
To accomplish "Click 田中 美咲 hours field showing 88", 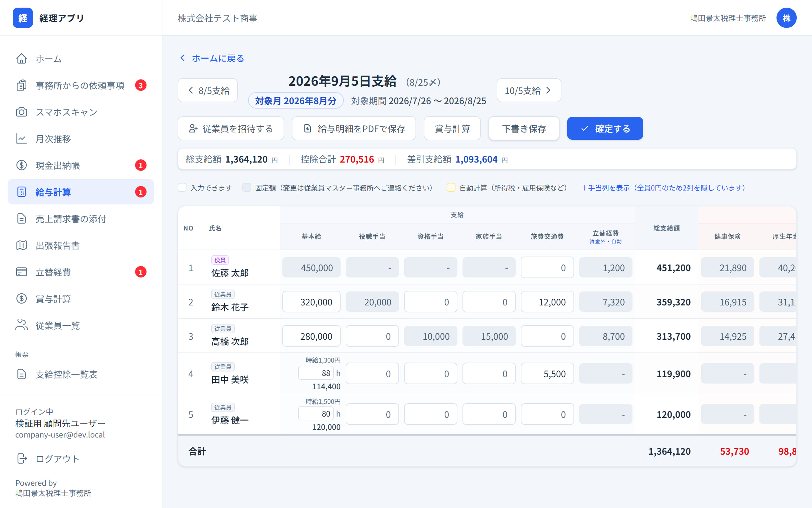I will pos(316,373).
